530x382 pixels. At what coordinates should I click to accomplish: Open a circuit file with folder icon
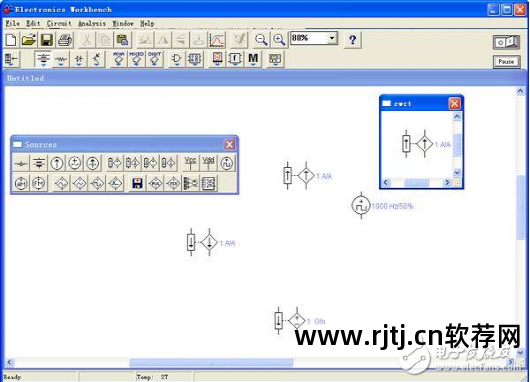click(29, 40)
